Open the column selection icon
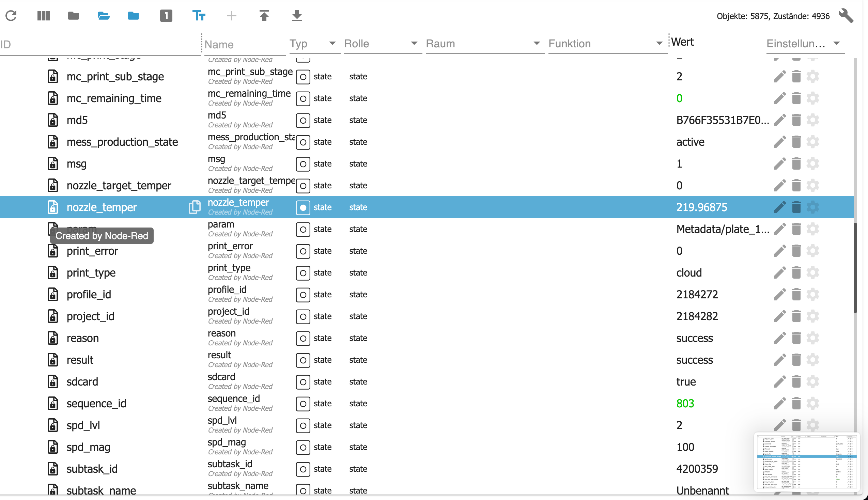The image size is (868, 500). [x=43, y=16]
